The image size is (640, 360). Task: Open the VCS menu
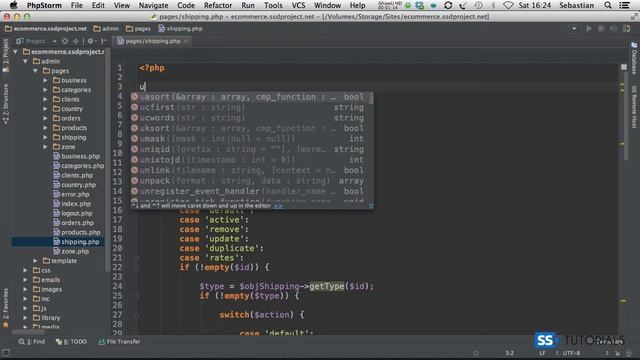click(x=298, y=5)
